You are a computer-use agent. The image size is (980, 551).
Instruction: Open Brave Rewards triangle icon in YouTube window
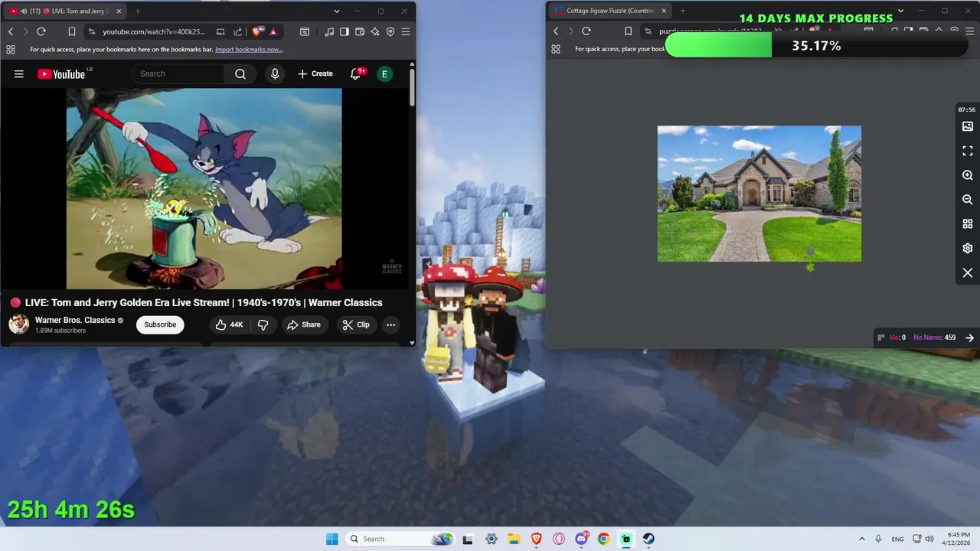(273, 31)
